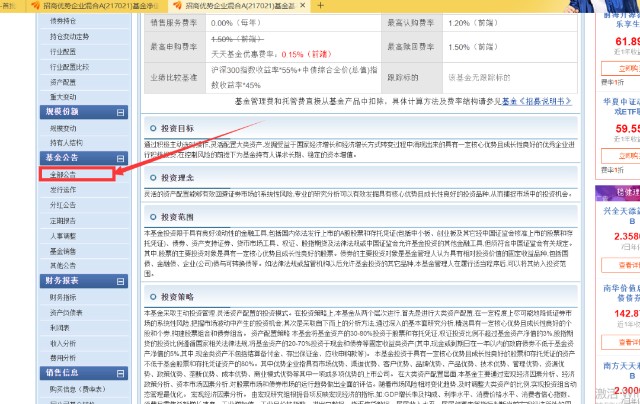Collapse the 财务报表 sidebar section
Image resolution: width=640 pixels, height=404 pixels.
(120, 283)
